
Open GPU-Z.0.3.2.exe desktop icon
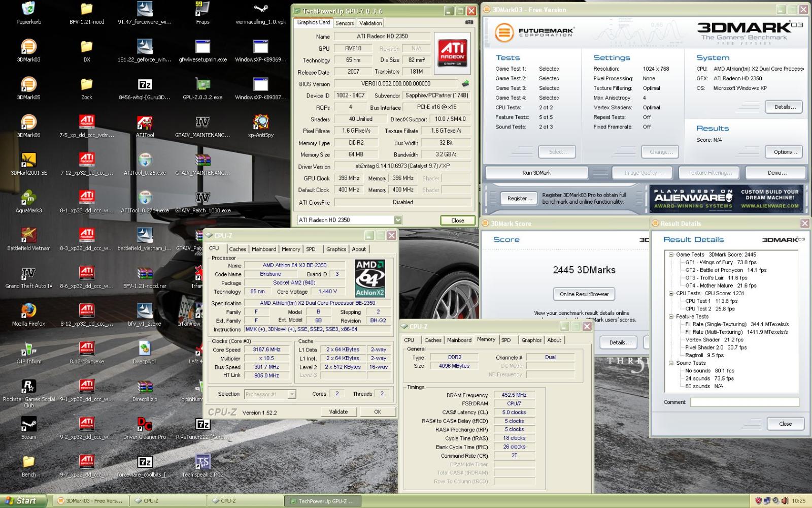coord(202,88)
